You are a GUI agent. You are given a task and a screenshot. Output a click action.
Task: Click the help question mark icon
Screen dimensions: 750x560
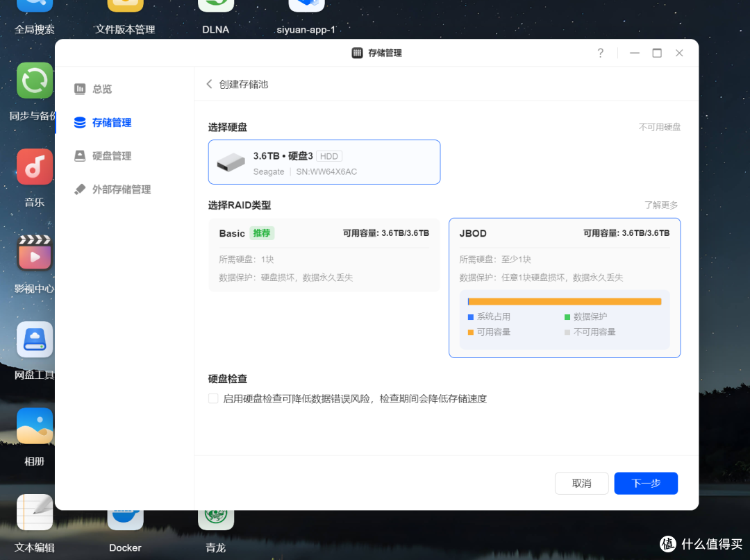[x=600, y=53]
